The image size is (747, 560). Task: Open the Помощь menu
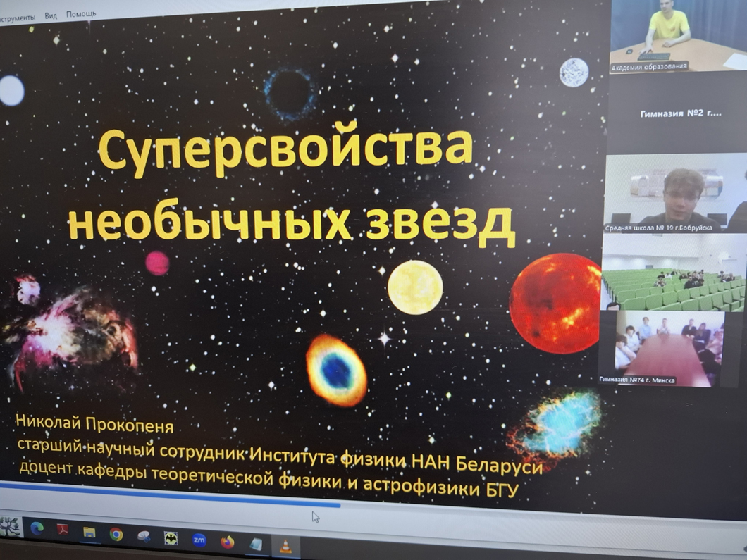pyautogui.click(x=81, y=14)
